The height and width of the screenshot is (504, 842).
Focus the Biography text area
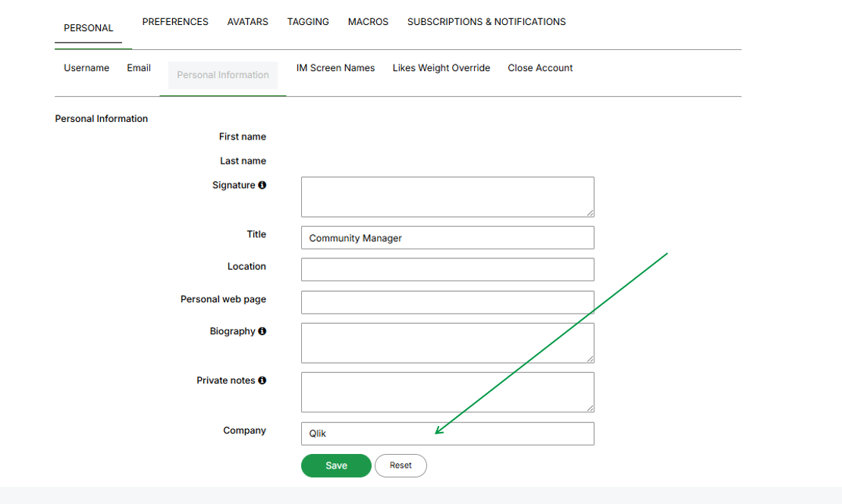click(448, 343)
